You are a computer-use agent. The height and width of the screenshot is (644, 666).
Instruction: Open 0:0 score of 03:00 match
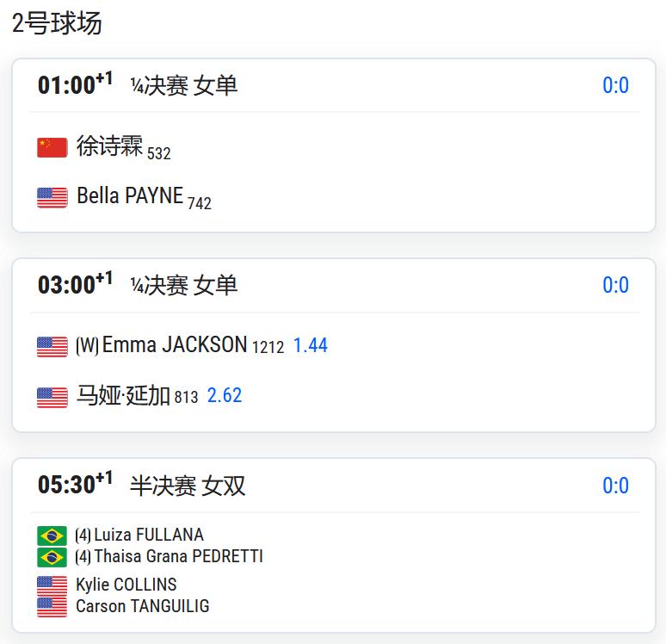click(x=615, y=285)
